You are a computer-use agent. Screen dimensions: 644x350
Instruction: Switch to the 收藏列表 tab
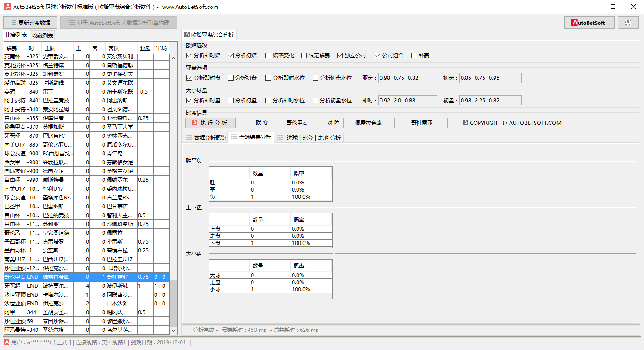coord(43,35)
